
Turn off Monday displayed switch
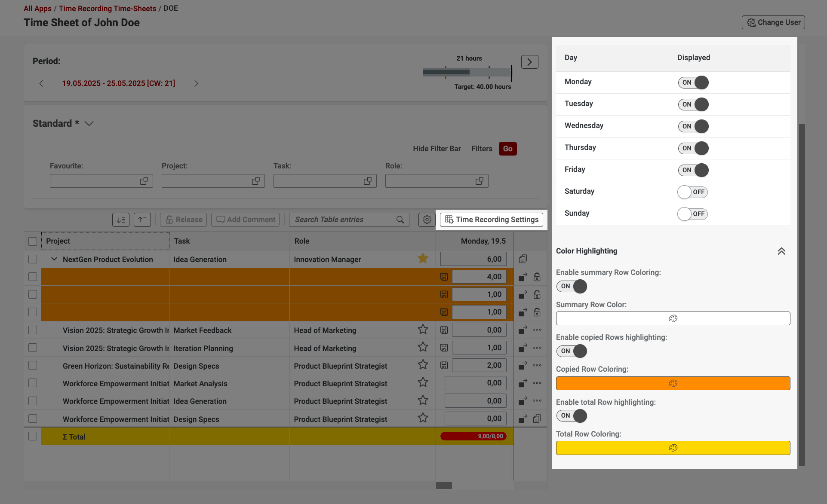[693, 82]
